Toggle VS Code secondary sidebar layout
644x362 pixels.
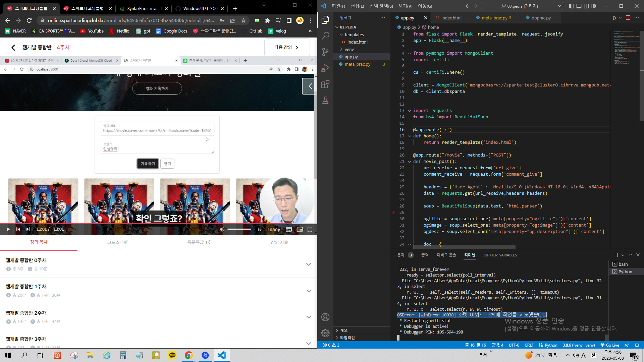(586, 6)
